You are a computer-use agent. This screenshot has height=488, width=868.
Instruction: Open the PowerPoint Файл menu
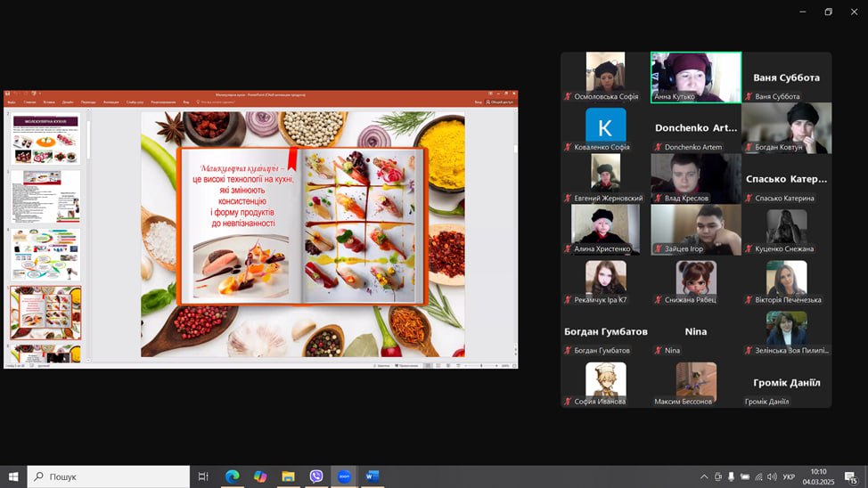pos(12,102)
